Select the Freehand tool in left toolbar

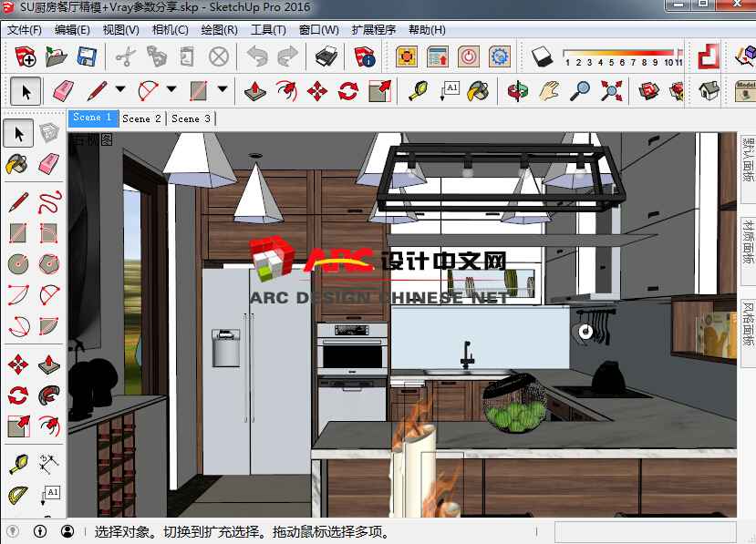pos(48,202)
